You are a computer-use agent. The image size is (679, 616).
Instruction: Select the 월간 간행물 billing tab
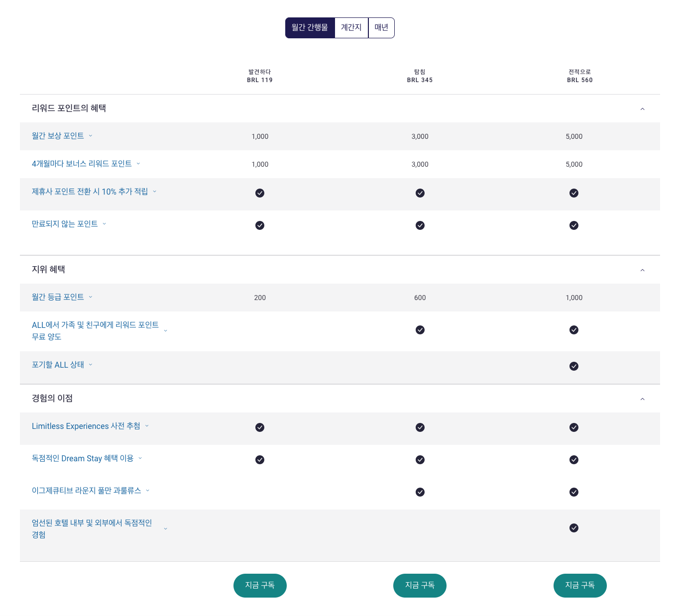click(x=310, y=28)
